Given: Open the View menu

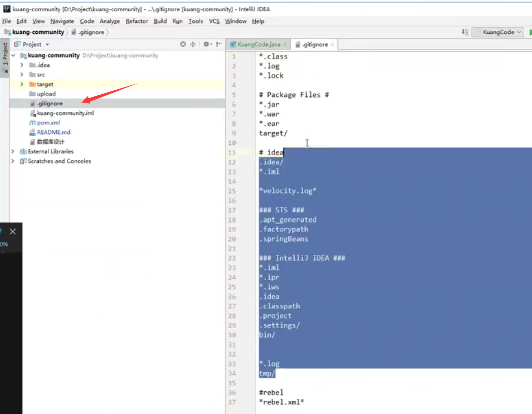Looking at the screenshot, I should click(38, 21).
